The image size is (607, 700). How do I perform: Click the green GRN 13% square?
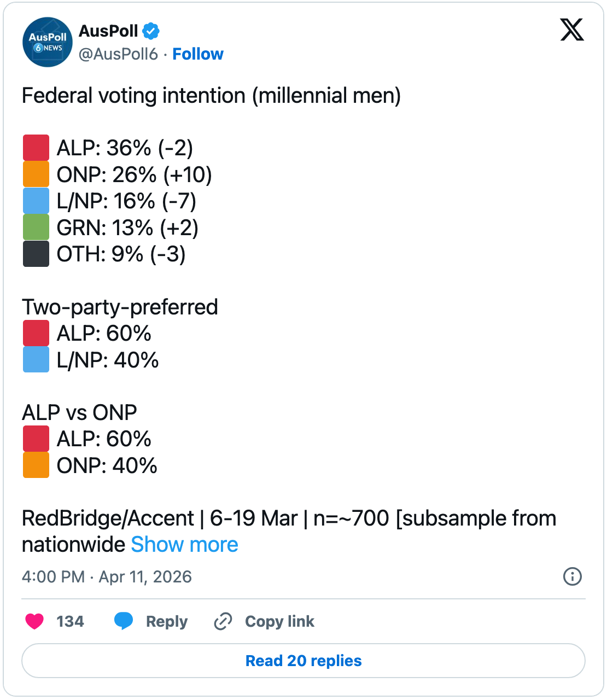point(36,227)
